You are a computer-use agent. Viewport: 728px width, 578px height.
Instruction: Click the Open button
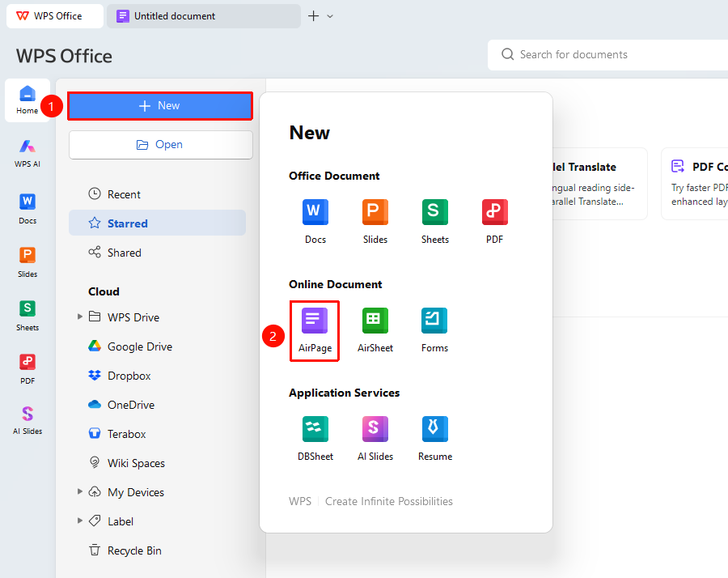[161, 144]
